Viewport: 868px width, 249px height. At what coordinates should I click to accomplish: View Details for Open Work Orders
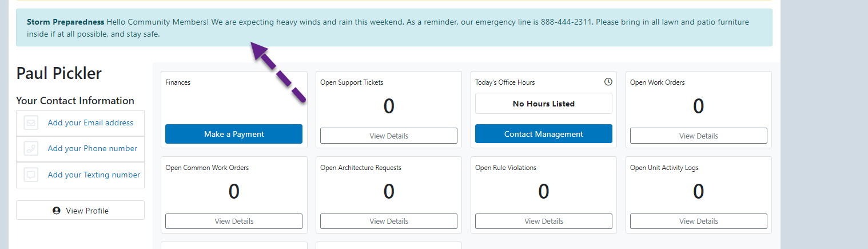point(699,136)
